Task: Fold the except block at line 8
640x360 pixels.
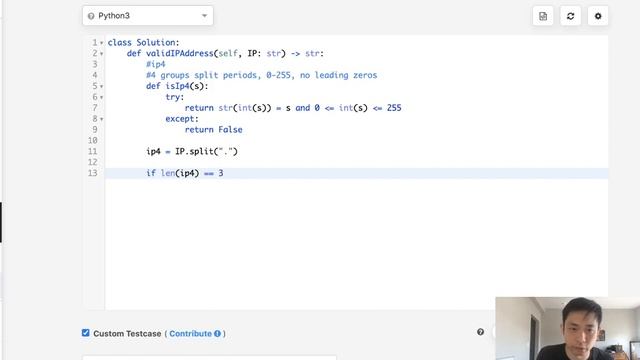Action: (x=102, y=119)
